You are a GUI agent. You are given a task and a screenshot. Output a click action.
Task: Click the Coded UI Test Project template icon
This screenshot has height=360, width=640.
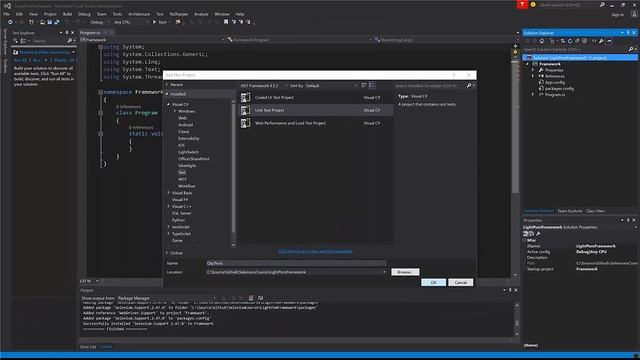tap(245, 98)
